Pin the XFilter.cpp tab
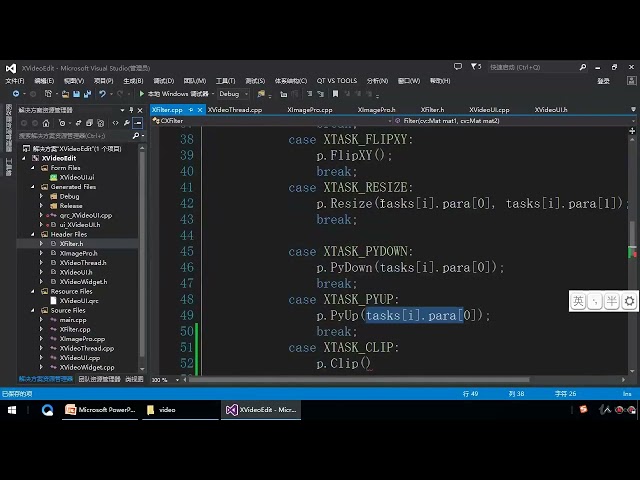 [x=191, y=110]
